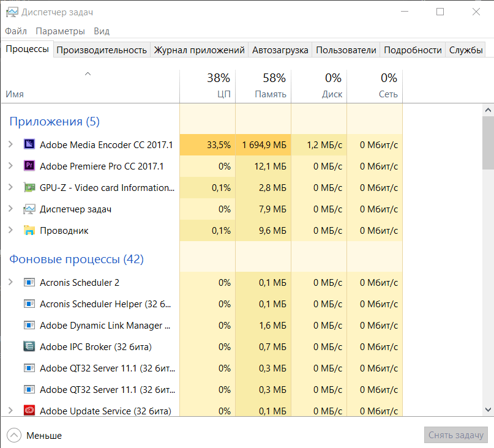The width and height of the screenshot is (494, 448).
Task: Click the vertical scrollbar thumb
Action: tap(488, 143)
